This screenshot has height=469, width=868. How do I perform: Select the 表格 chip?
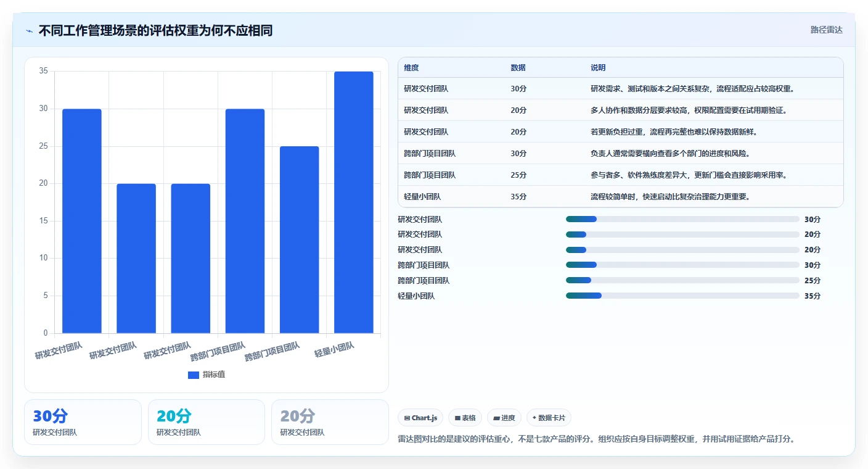coord(465,418)
